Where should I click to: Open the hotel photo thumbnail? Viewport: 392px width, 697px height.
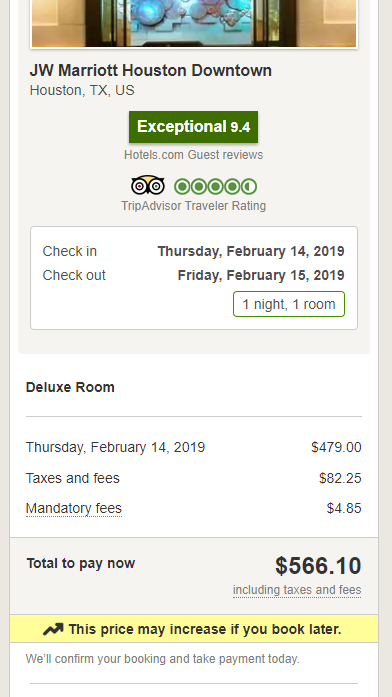[194, 23]
